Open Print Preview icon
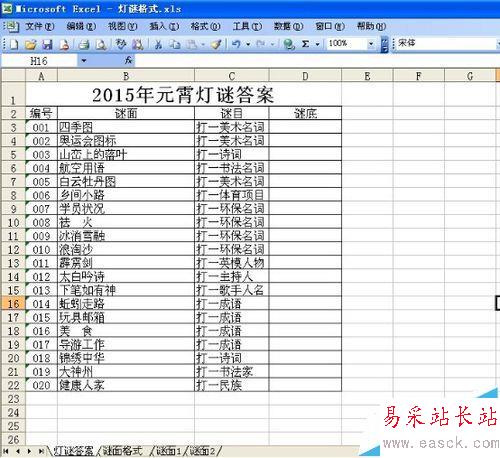Image resolution: width=500 pixels, height=458 pixels. click(x=101, y=44)
